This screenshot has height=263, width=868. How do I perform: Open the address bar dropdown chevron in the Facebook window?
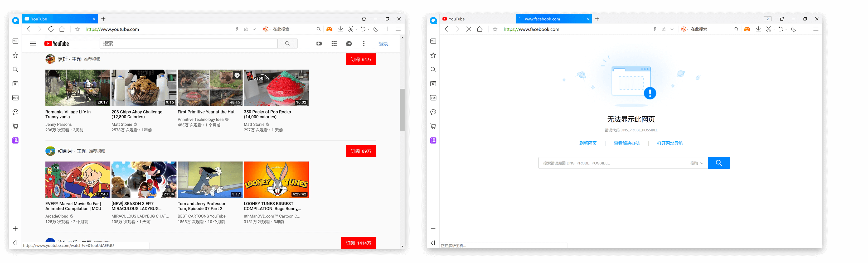(672, 29)
